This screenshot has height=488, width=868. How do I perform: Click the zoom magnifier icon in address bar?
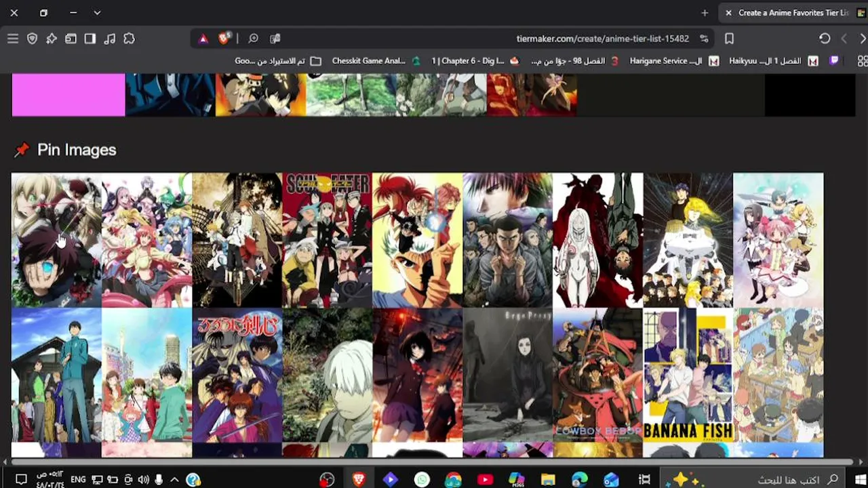[x=253, y=39]
